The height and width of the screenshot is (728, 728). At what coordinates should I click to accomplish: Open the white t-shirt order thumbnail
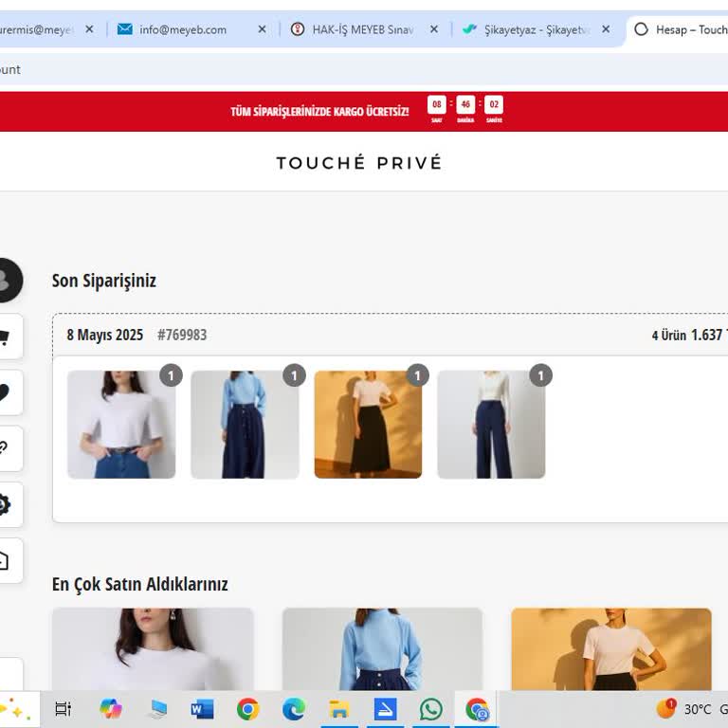[121, 425]
